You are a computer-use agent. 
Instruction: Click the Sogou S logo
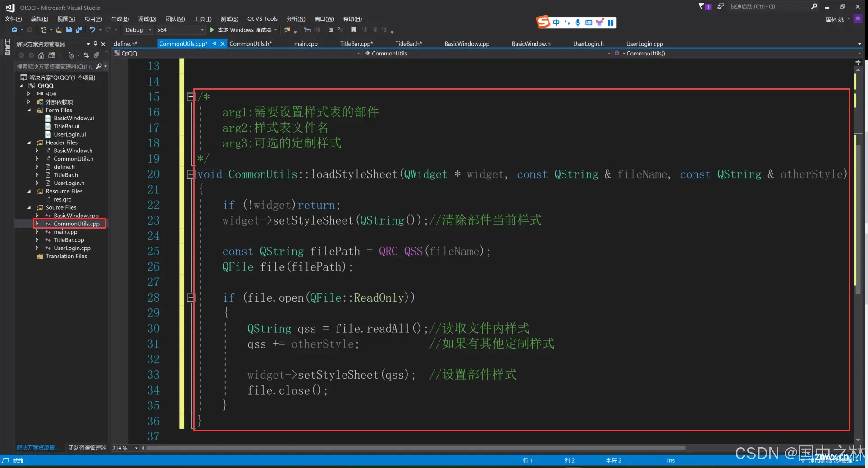[543, 22]
